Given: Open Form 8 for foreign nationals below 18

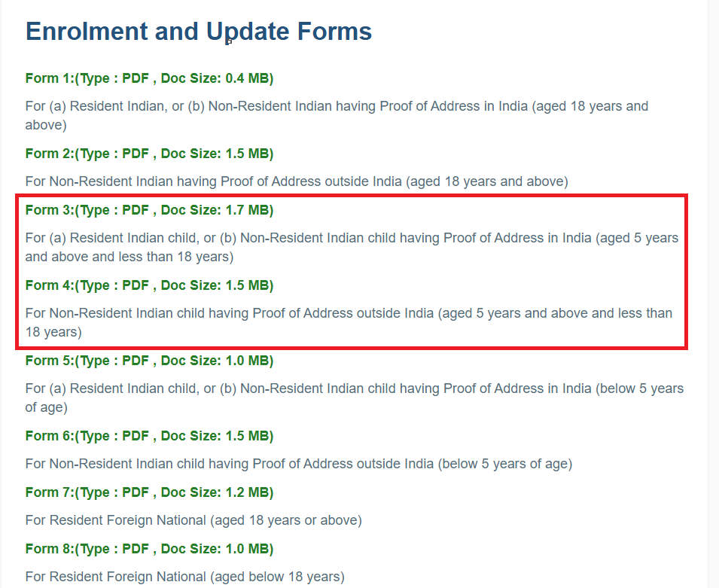Looking at the screenshot, I should [x=149, y=548].
